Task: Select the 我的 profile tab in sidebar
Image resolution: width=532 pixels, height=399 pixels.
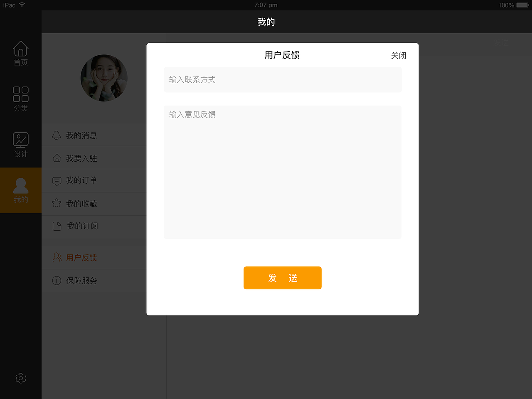Action: point(21,190)
